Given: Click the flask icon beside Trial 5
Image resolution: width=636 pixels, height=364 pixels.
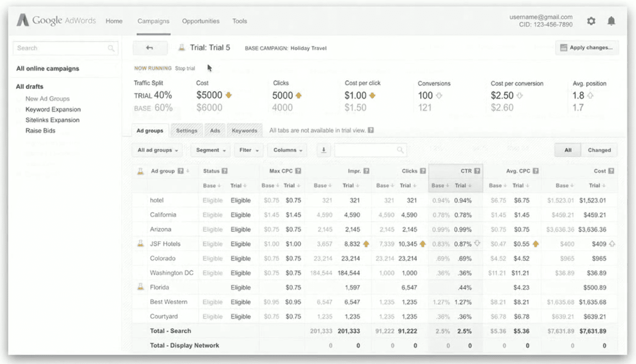Looking at the screenshot, I should (182, 48).
